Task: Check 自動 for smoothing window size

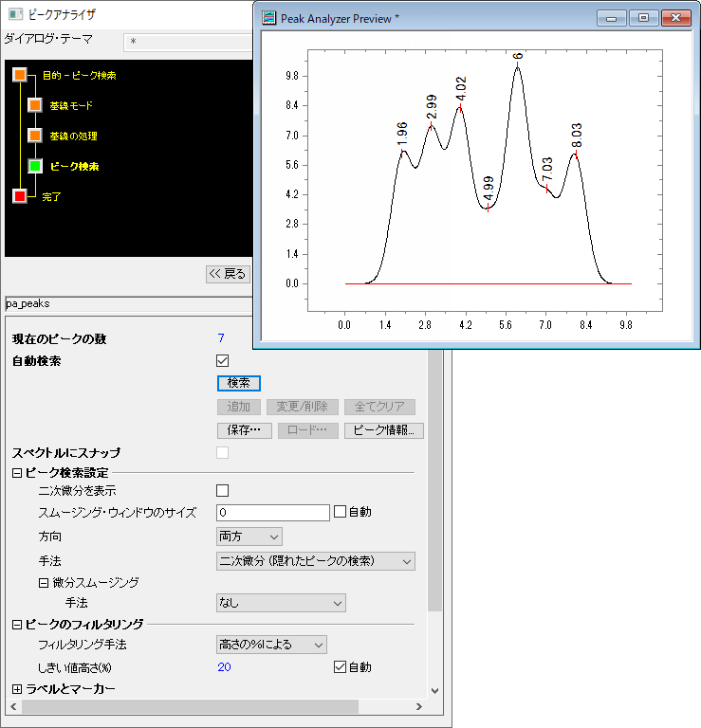Action: pos(340,512)
